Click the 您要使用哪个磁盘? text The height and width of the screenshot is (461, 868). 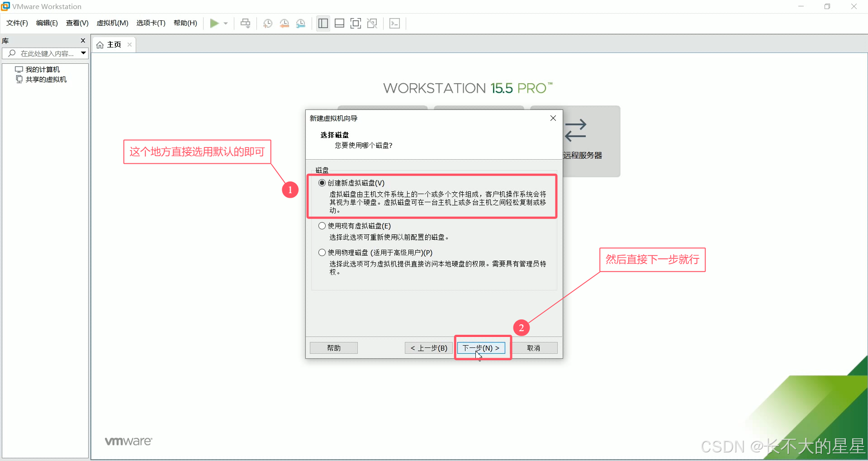(364, 145)
